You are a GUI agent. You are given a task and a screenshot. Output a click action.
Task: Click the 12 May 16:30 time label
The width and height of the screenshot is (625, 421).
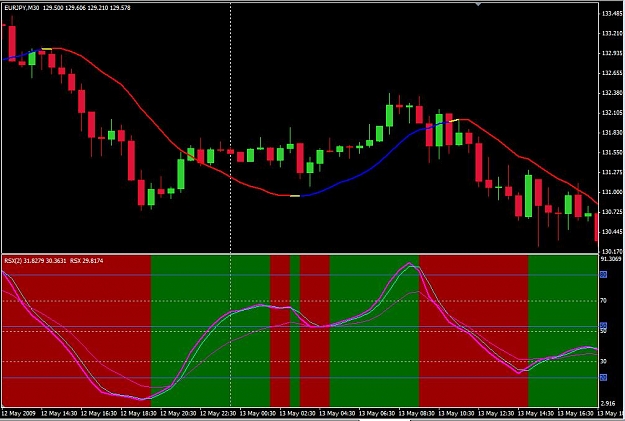click(98, 413)
